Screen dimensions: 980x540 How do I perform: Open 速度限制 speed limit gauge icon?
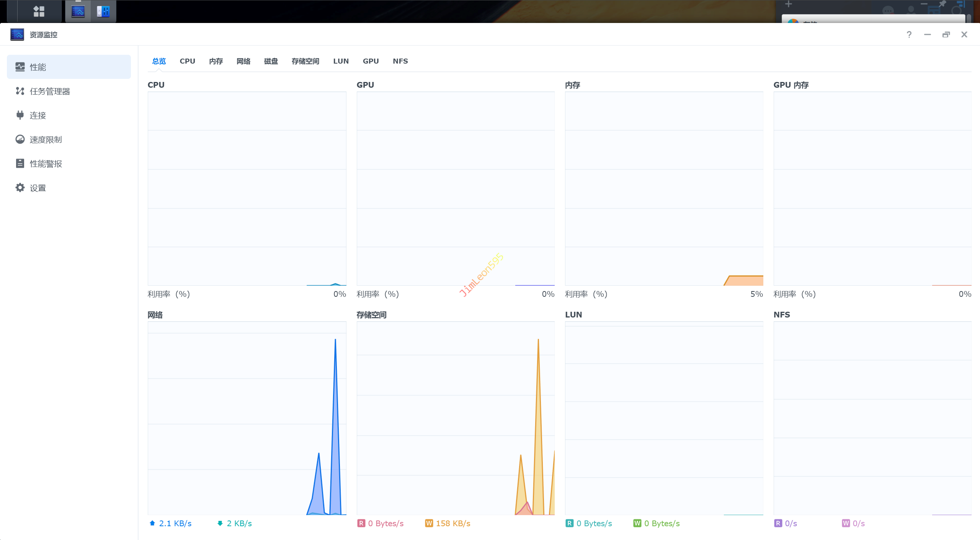(20, 139)
